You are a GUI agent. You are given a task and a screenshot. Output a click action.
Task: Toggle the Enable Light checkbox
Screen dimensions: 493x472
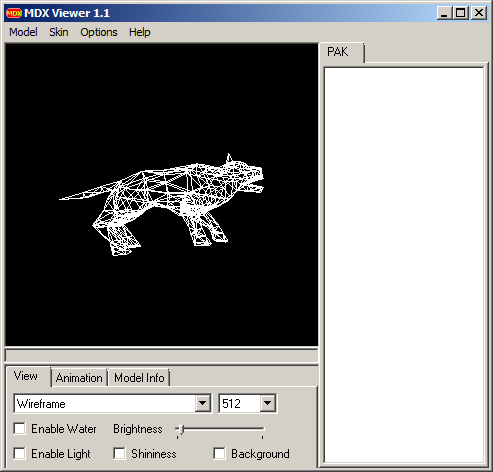pos(20,453)
